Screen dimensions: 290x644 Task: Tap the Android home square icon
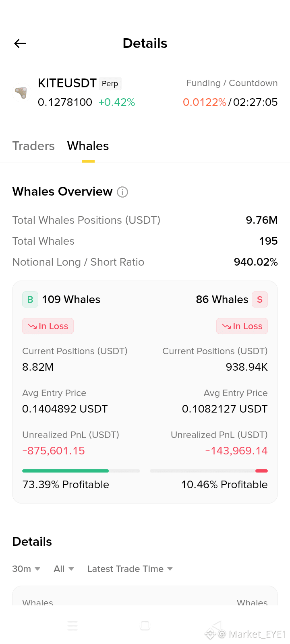145,625
